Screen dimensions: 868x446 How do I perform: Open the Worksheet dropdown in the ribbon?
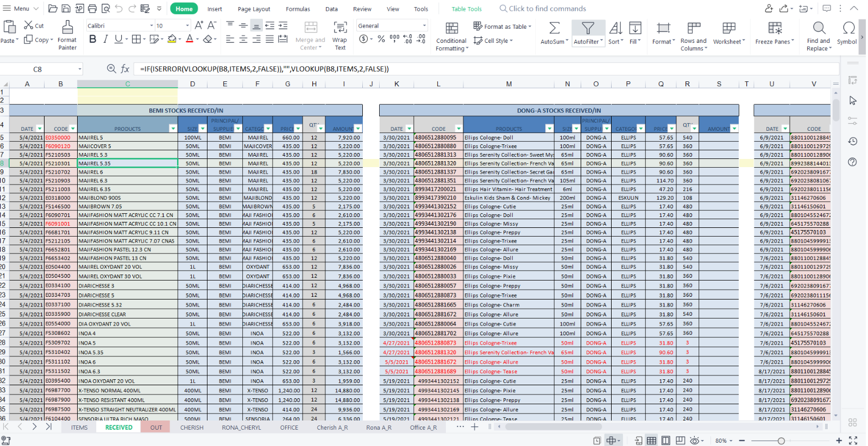coord(729,33)
